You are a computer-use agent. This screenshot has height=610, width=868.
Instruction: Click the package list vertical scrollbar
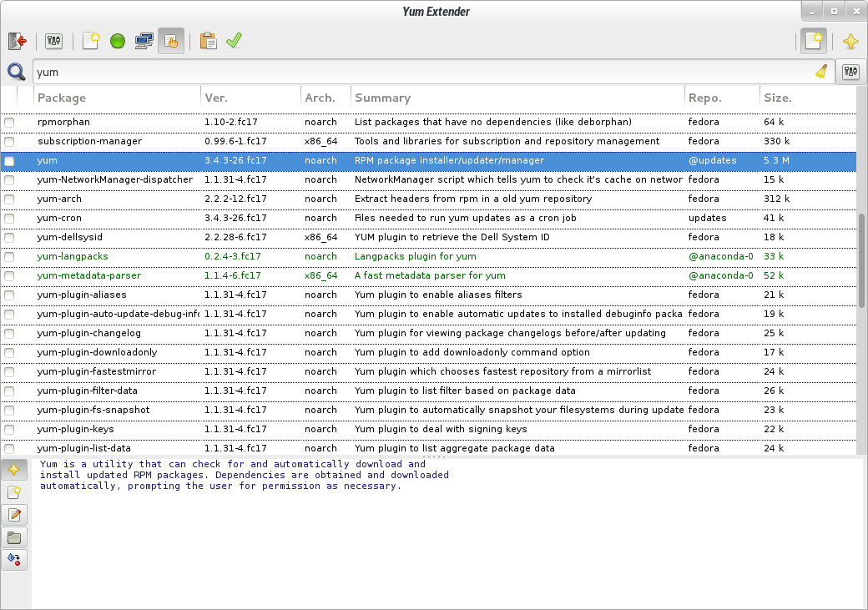click(861, 260)
